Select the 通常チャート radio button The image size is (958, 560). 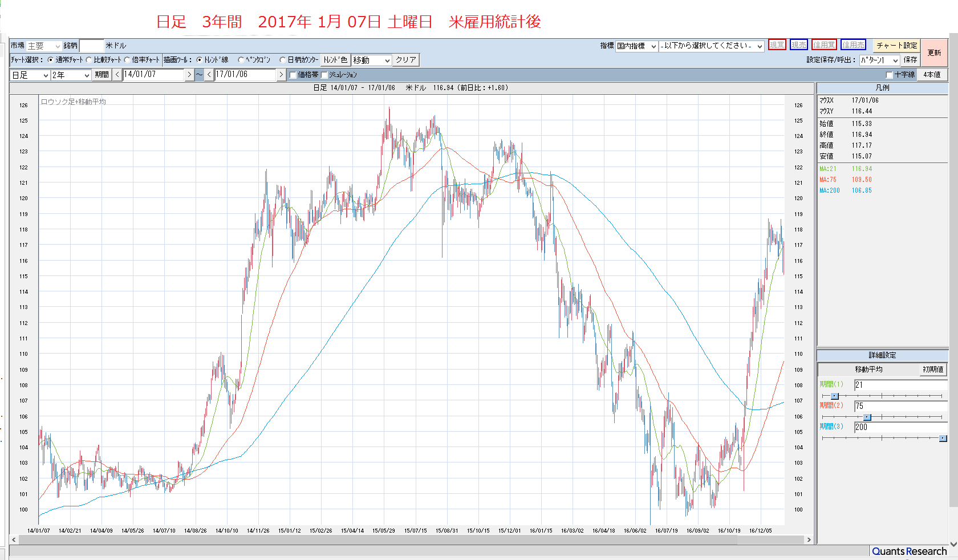[x=50, y=60]
